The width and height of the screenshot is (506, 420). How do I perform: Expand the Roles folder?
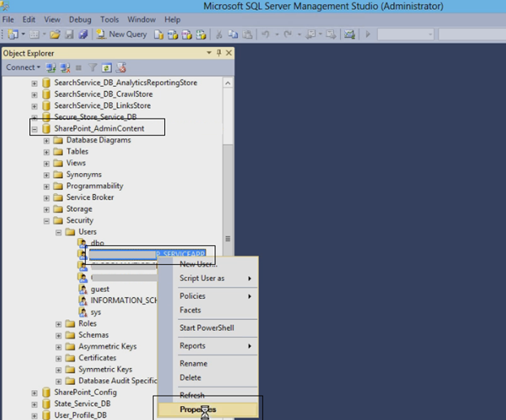pos(58,324)
